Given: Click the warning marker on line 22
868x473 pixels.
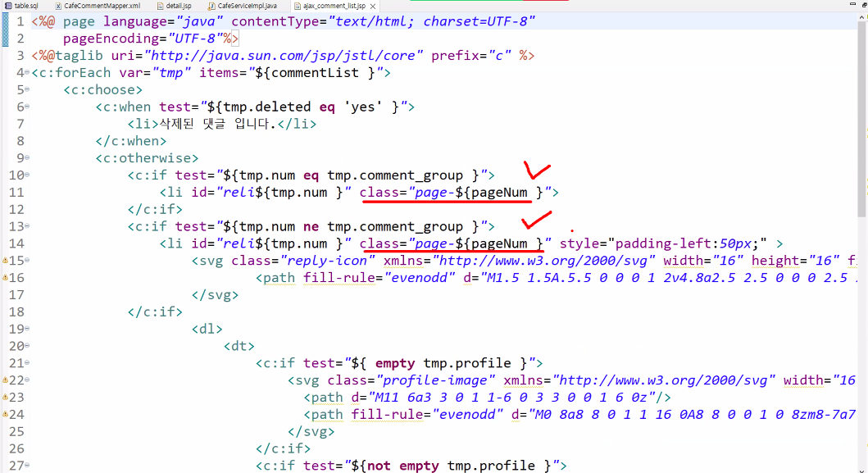Looking at the screenshot, I should pos(5,380).
